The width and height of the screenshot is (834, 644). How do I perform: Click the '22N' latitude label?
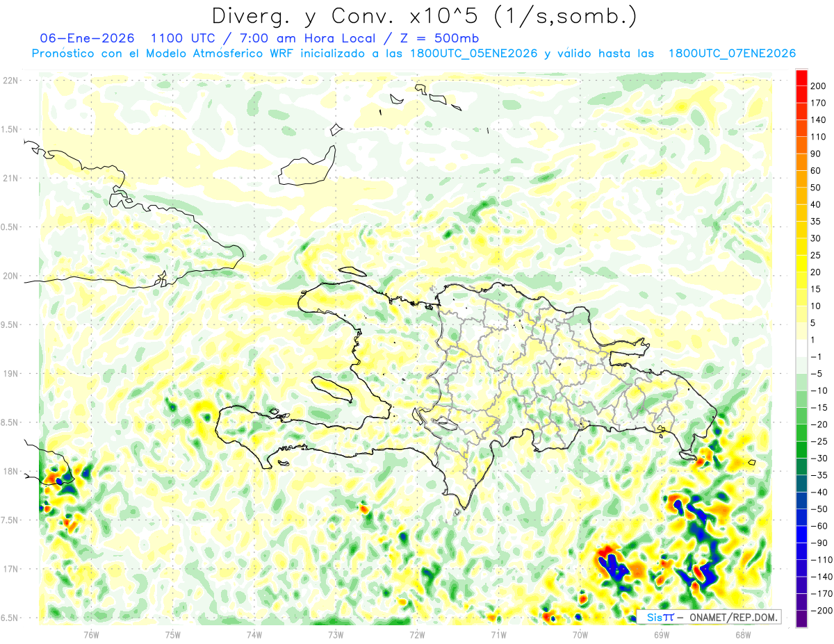coord(10,81)
